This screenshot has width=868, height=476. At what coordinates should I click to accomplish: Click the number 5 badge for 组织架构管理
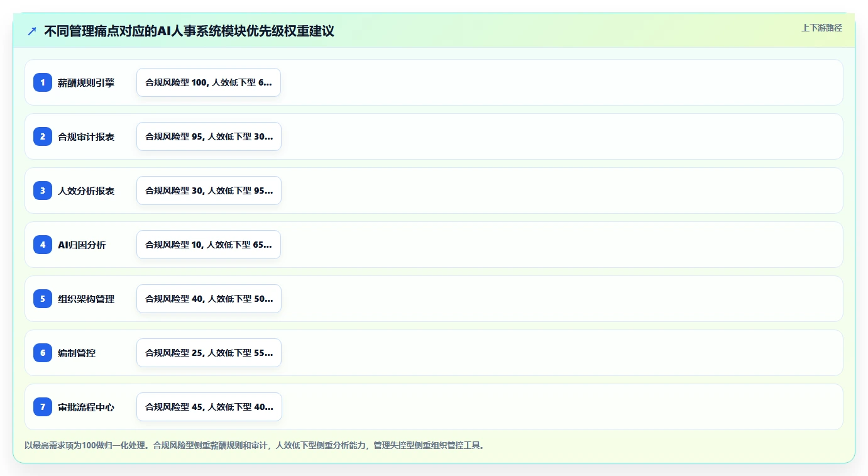[x=43, y=299]
